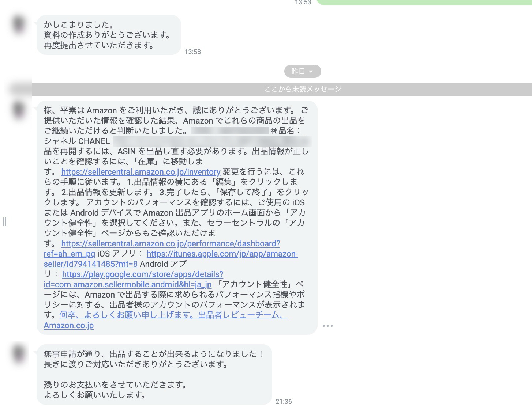Open the three-dot menu beside the Amazon message
The image size is (532, 413).
(328, 326)
